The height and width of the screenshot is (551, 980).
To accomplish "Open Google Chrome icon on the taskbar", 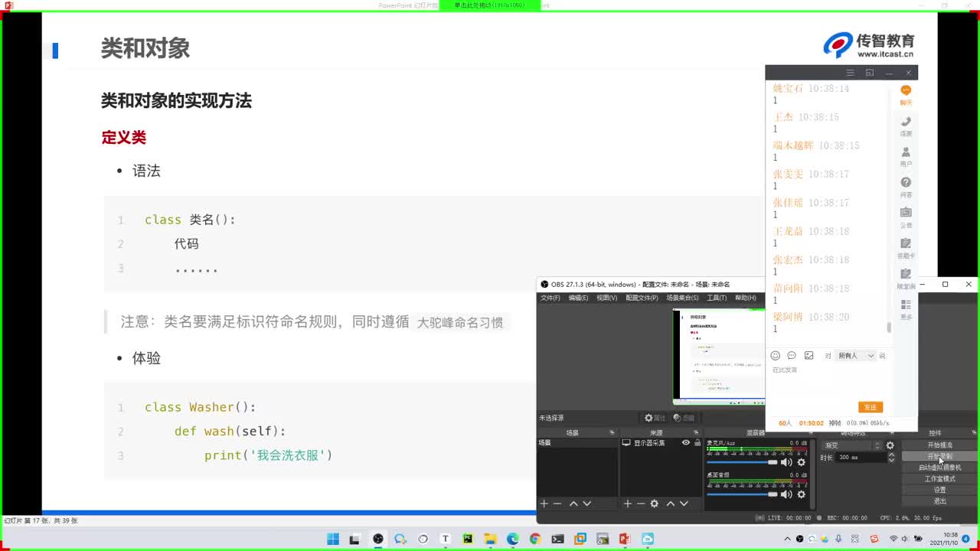I will (535, 539).
